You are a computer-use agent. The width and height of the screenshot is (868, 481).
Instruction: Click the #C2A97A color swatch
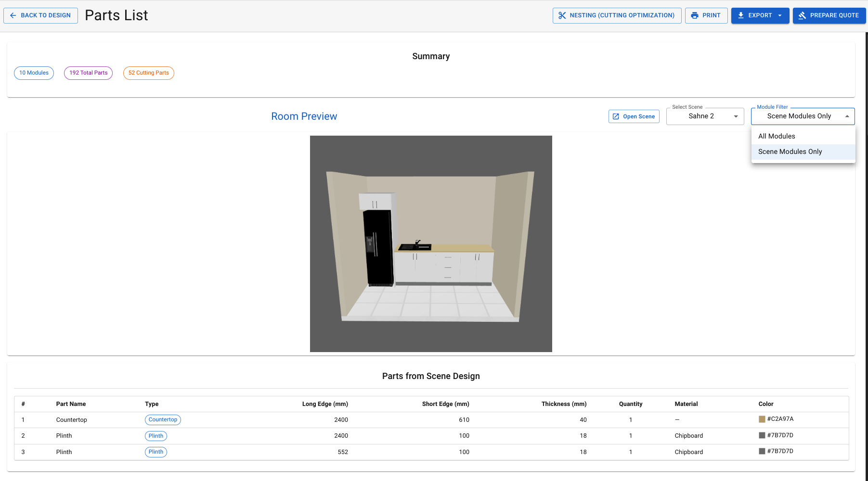[762, 419]
